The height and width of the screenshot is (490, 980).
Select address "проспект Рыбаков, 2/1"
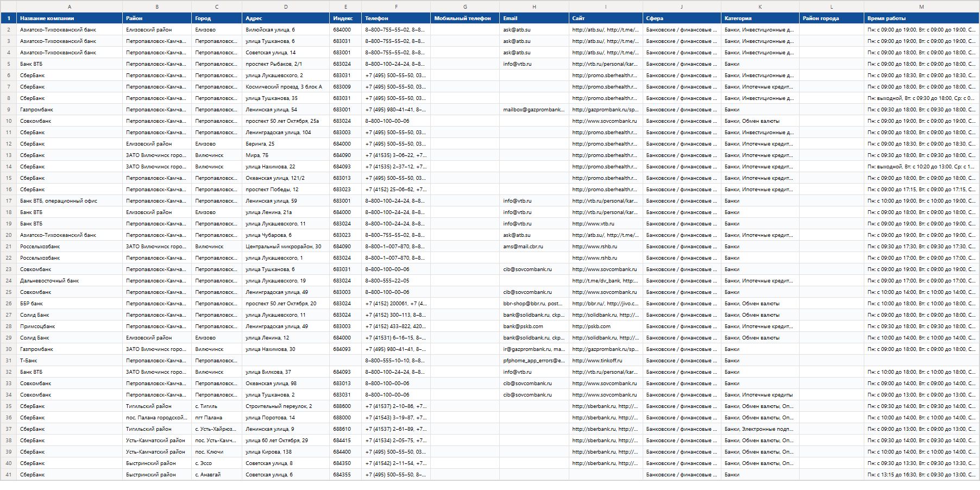pos(286,64)
